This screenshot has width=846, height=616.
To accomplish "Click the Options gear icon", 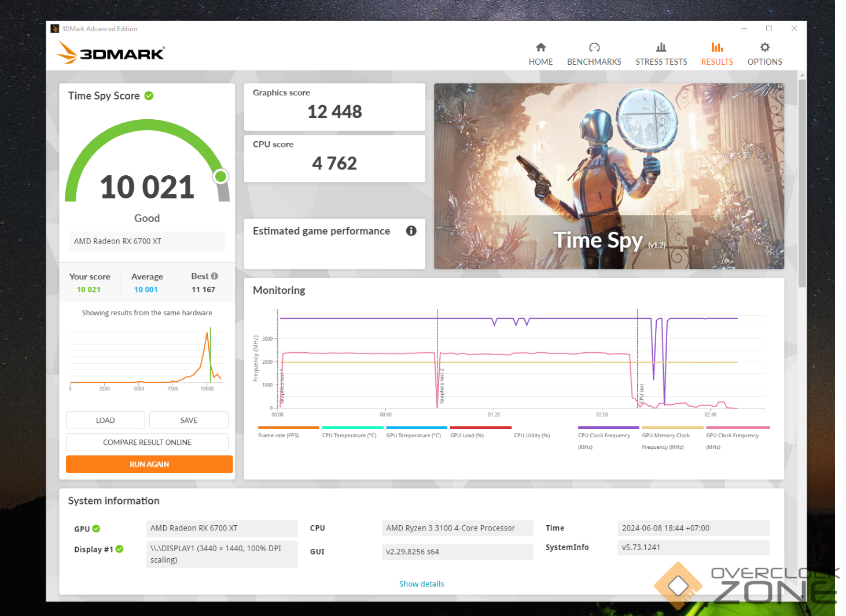I will (764, 47).
